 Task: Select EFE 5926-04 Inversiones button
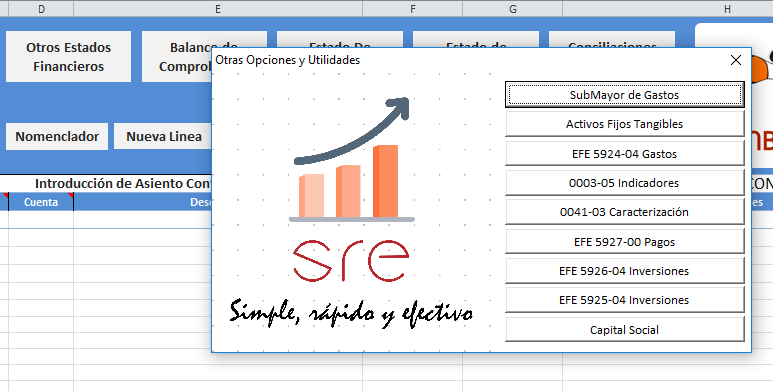[625, 271]
